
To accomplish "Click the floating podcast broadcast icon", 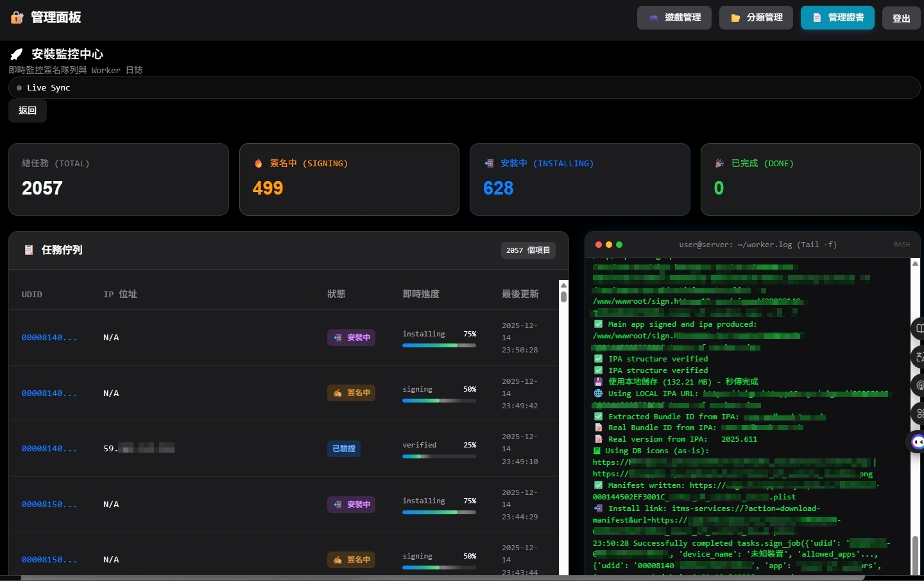I will 918,385.
